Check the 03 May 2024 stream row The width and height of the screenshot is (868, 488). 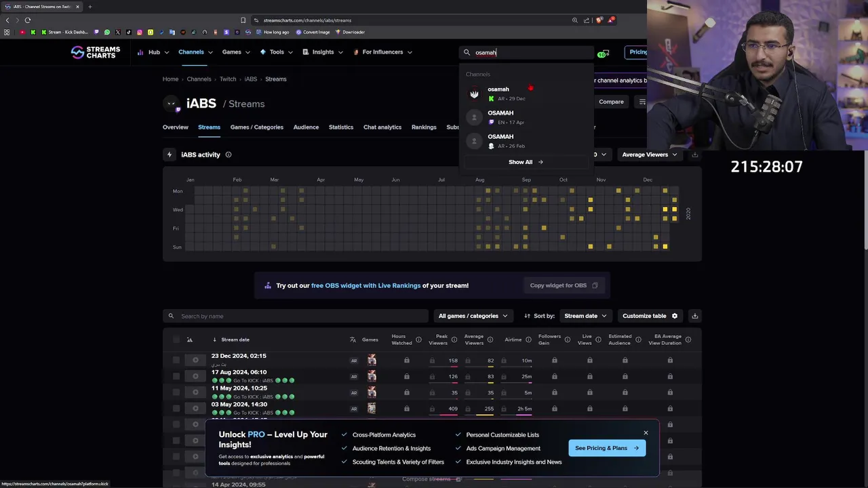tap(176, 408)
